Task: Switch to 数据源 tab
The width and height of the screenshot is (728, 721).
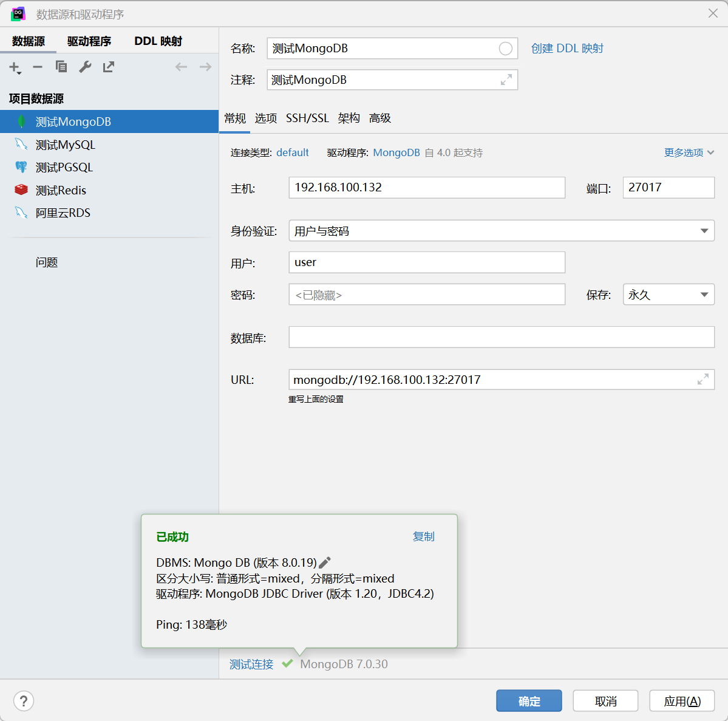Action: tap(29, 41)
